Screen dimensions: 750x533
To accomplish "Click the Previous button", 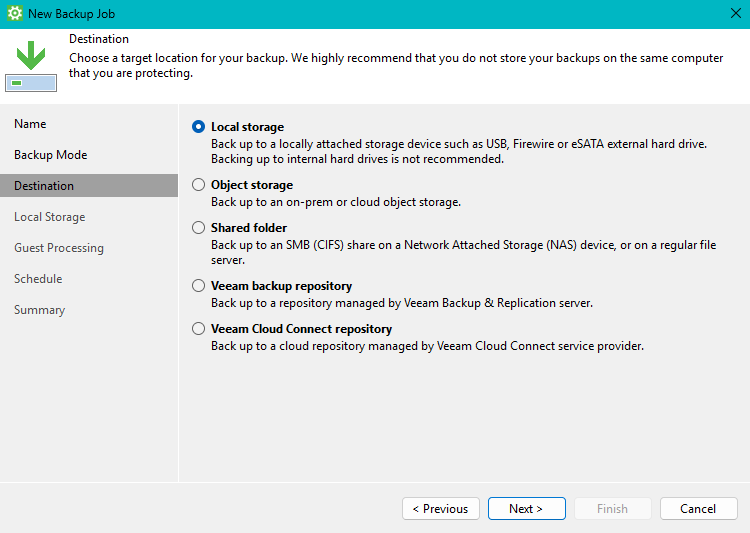I will (440, 509).
